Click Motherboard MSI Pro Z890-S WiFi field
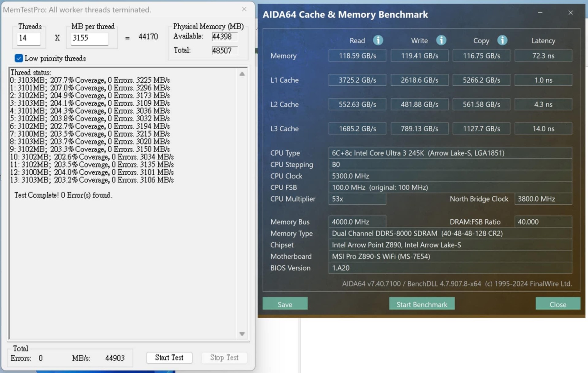 450,256
